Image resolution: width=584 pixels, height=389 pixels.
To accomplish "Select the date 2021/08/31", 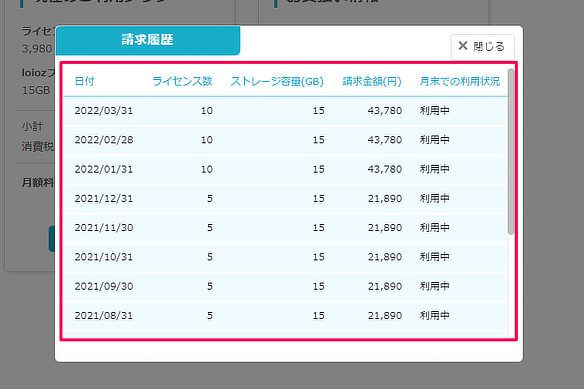I will tap(104, 316).
